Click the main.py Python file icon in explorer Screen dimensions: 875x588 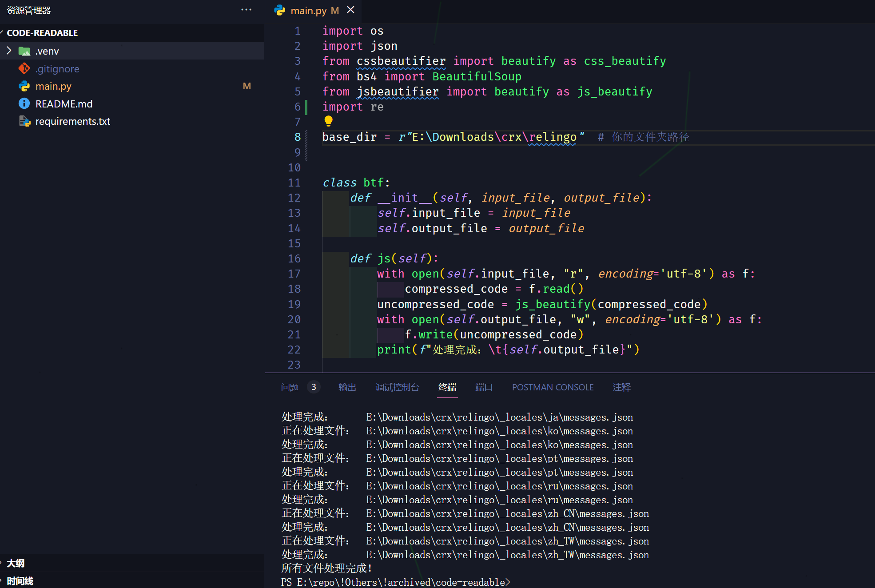[24, 86]
